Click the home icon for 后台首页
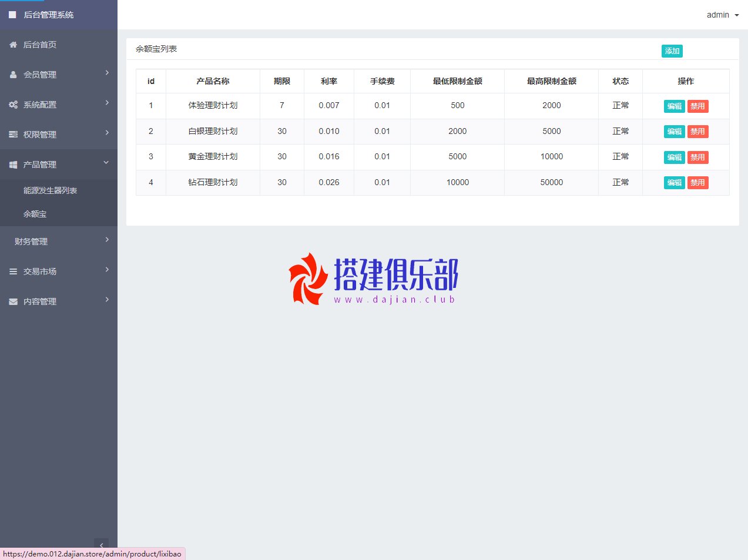748x560 pixels. pos(13,45)
